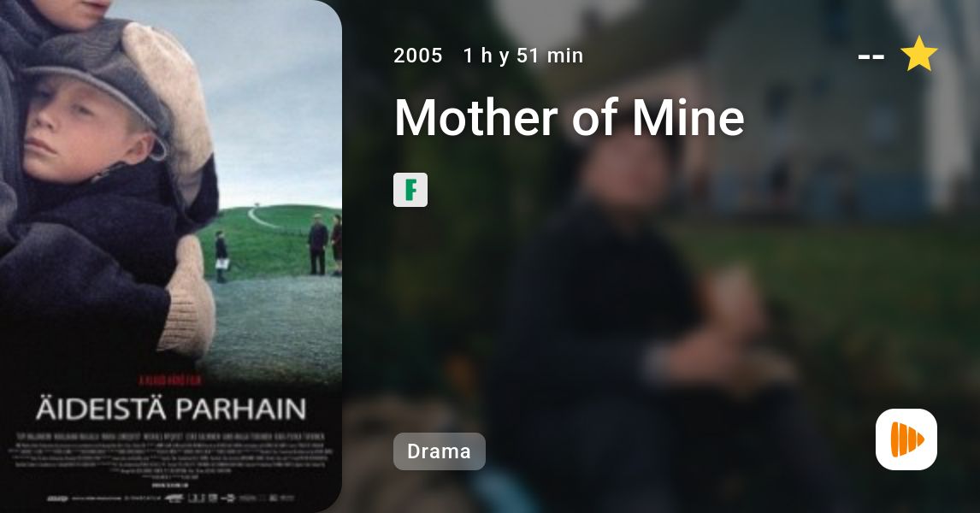980x513 pixels.
Task: Click the child with suitcase on poster
Action: click(x=221, y=256)
